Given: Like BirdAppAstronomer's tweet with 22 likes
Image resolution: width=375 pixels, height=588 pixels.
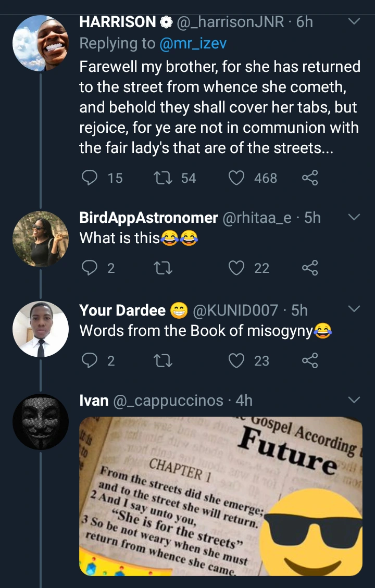Looking at the screenshot, I should 237,268.
